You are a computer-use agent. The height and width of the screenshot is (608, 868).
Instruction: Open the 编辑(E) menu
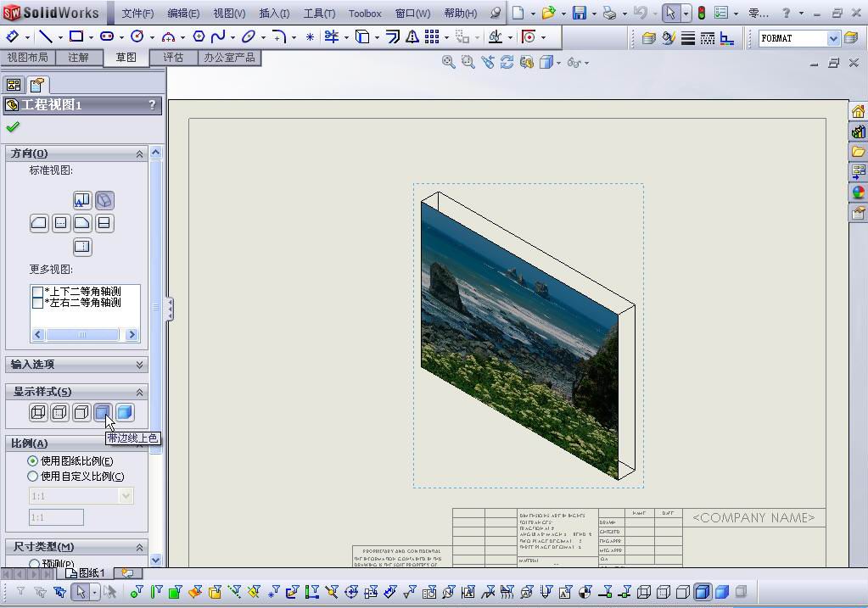[183, 14]
